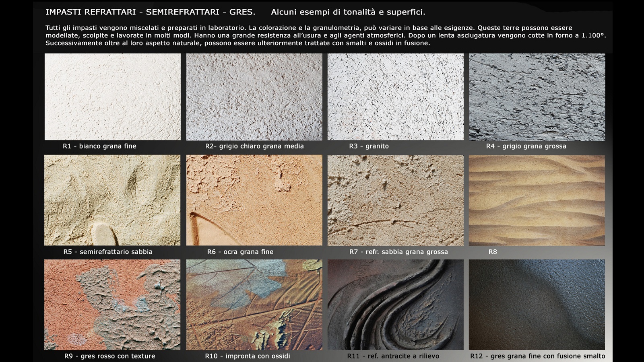
Task: Click the heading 'IMPASTI REFRATTARI - SEMIREFRATTARI - GRES.'
Action: pos(151,12)
